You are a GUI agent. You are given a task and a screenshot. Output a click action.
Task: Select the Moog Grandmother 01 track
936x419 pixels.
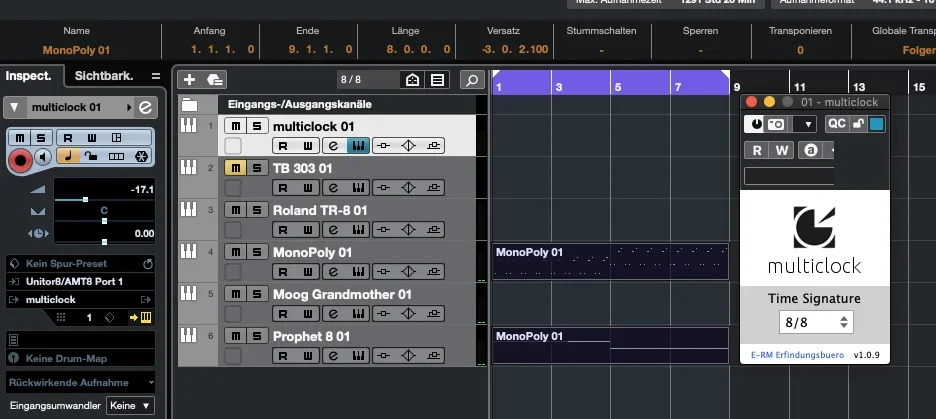click(341, 294)
